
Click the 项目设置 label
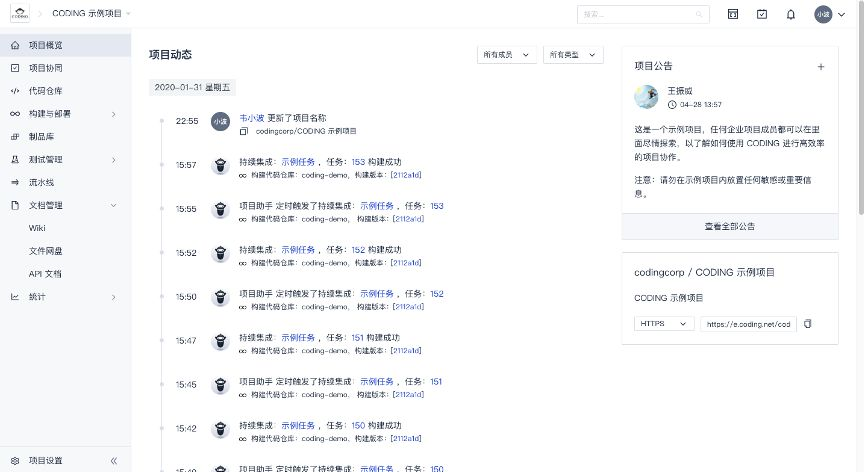46,460
